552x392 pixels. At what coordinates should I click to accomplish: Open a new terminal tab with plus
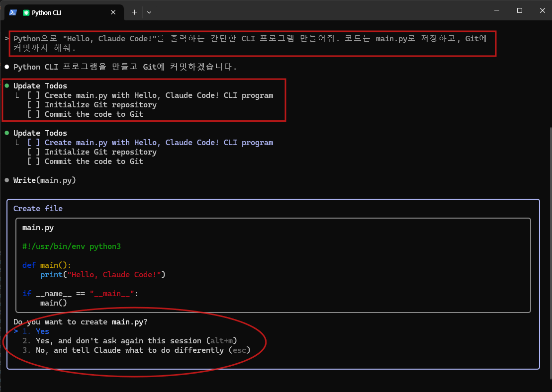(x=134, y=12)
